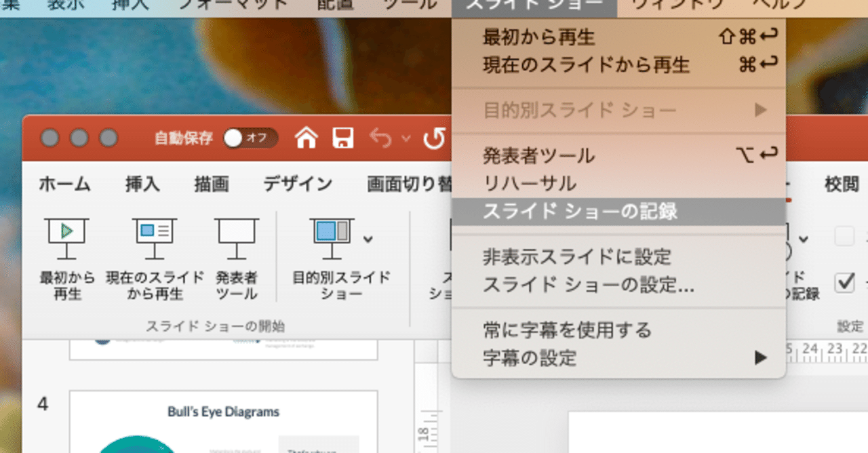Select slide 4 Bull's Eye Diagrams thumbnail
Screen dimensions: 868x453
pos(224,422)
